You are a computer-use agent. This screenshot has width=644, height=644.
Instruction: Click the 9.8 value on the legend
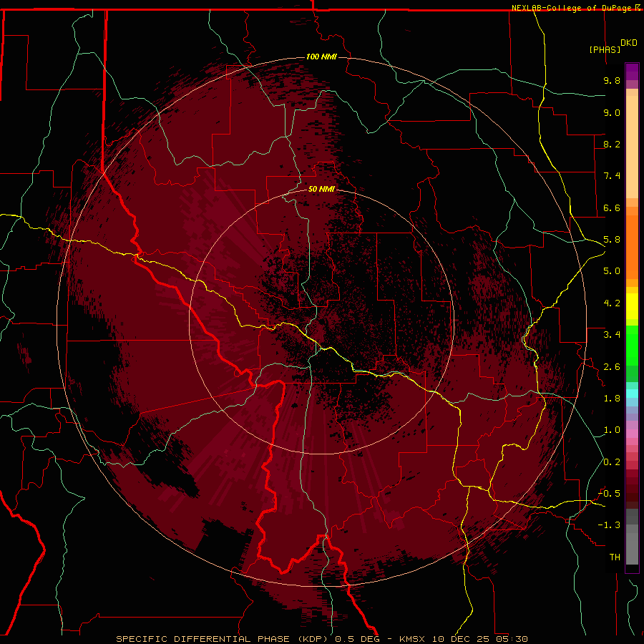[612, 80]
